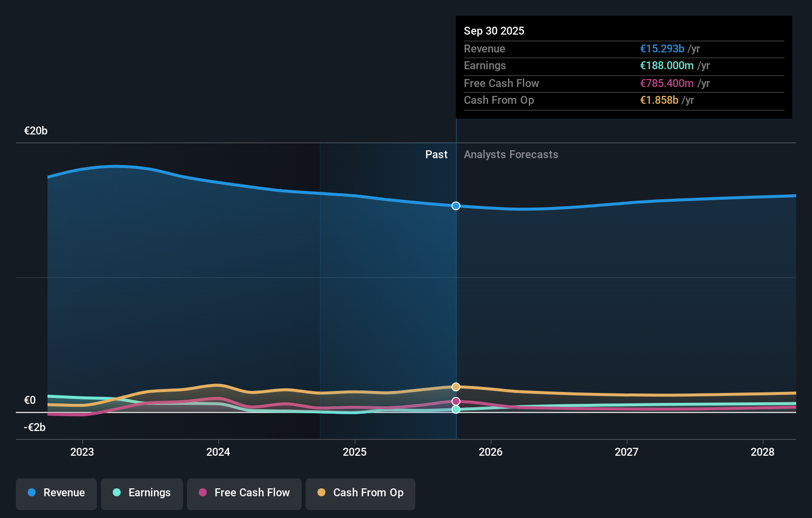Image resolution: width=812 pixels, height=518 pixels.
Task: Toggle the Earnings series off
Action: pyautogui.click(x=141, y=494)
